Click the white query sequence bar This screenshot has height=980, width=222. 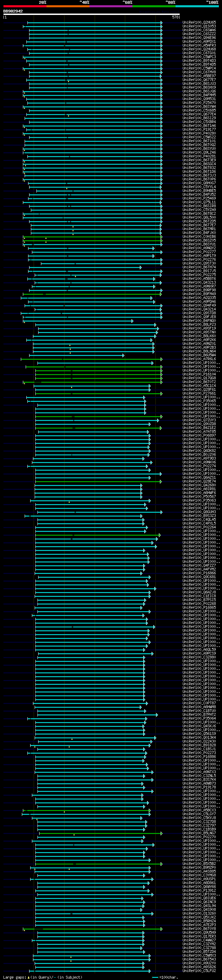point(92,15)
